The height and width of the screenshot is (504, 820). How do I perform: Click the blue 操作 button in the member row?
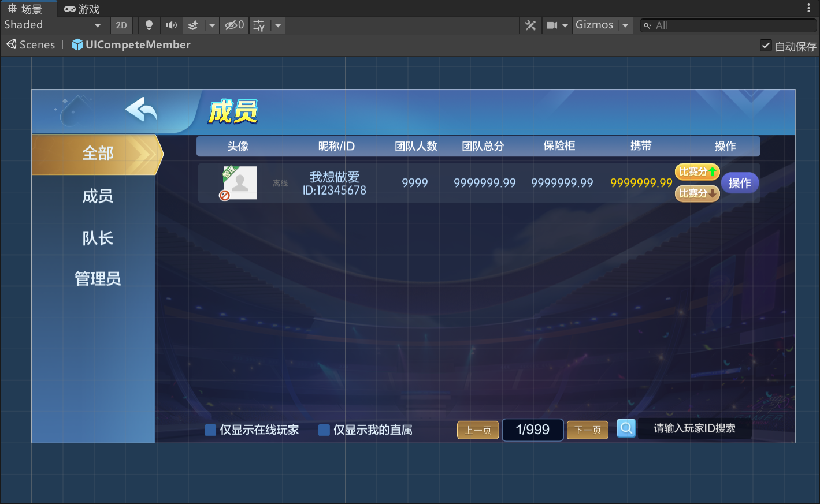740,183
